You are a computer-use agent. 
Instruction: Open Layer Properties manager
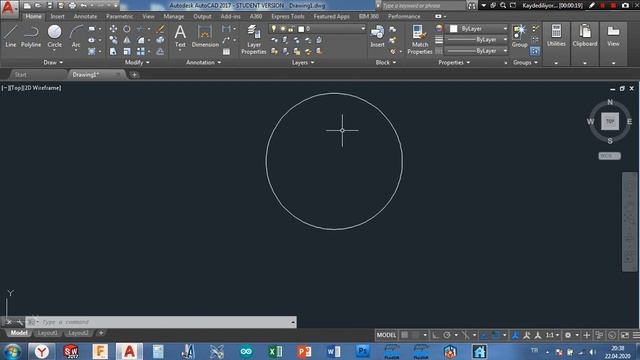click(253, 39)
